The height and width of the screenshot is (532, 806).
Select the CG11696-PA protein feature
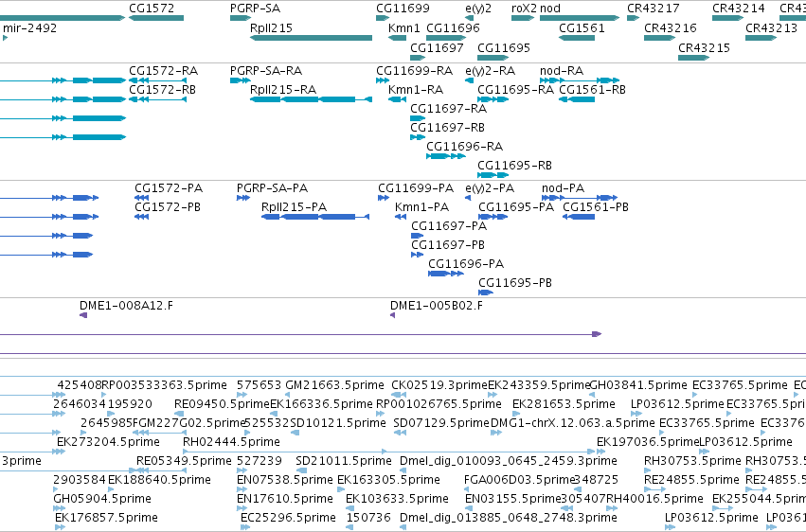coord(446,274)
